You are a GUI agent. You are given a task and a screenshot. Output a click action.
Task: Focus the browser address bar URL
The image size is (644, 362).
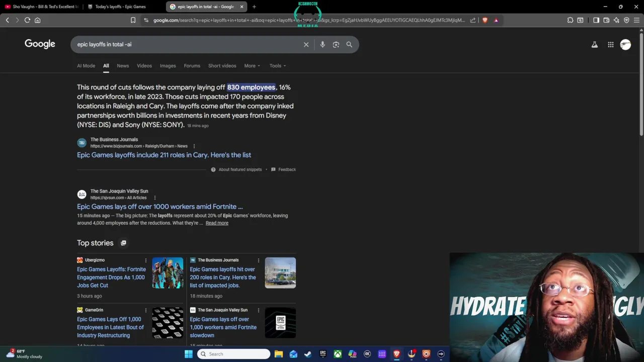point(309,20)
